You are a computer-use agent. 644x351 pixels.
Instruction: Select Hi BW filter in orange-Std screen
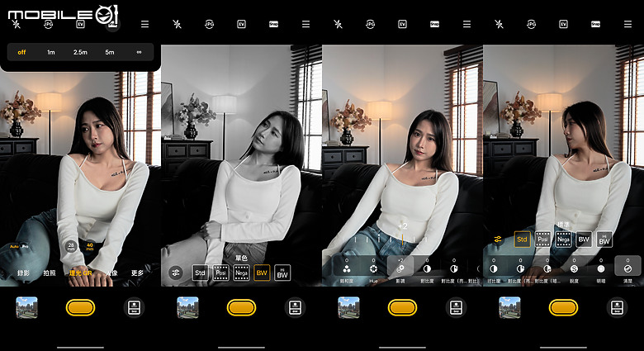[604, 240]
